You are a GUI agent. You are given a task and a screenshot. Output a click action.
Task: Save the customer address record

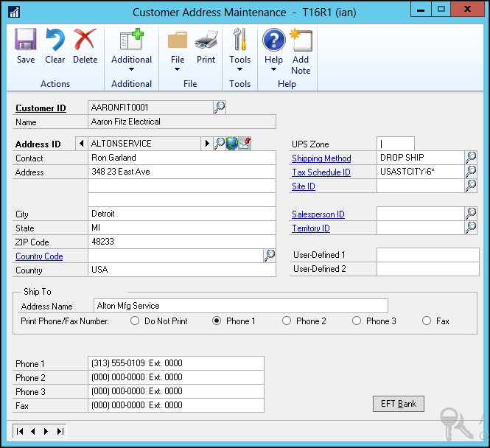(26, 46)
